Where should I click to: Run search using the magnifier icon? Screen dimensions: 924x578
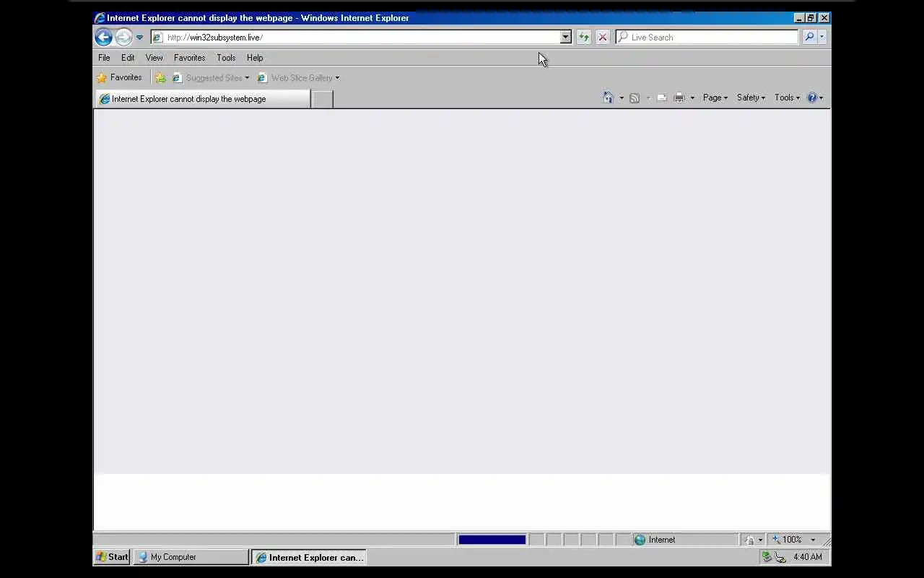coord(809,37)
